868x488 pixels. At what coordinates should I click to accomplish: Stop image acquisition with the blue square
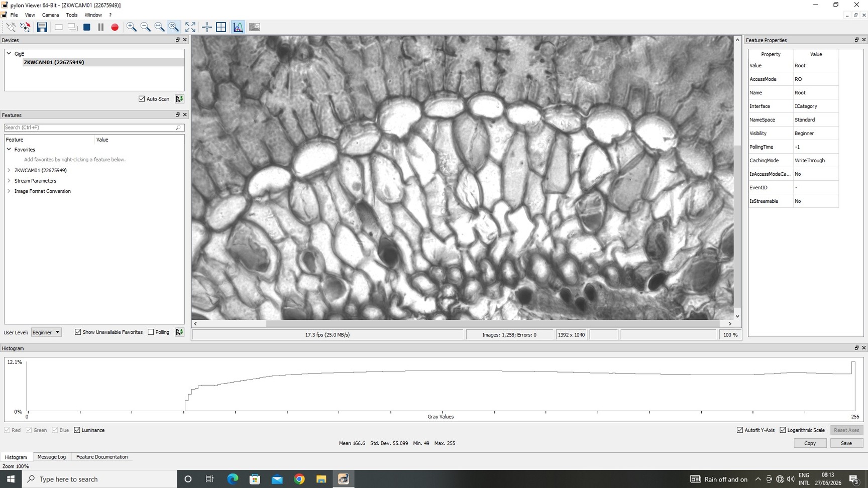[87, 27]
